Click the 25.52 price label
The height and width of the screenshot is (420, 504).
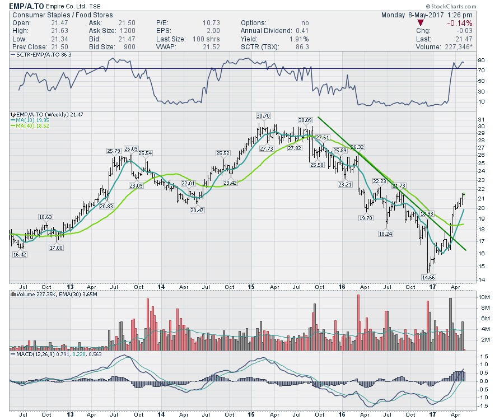(x=223, y=153)
